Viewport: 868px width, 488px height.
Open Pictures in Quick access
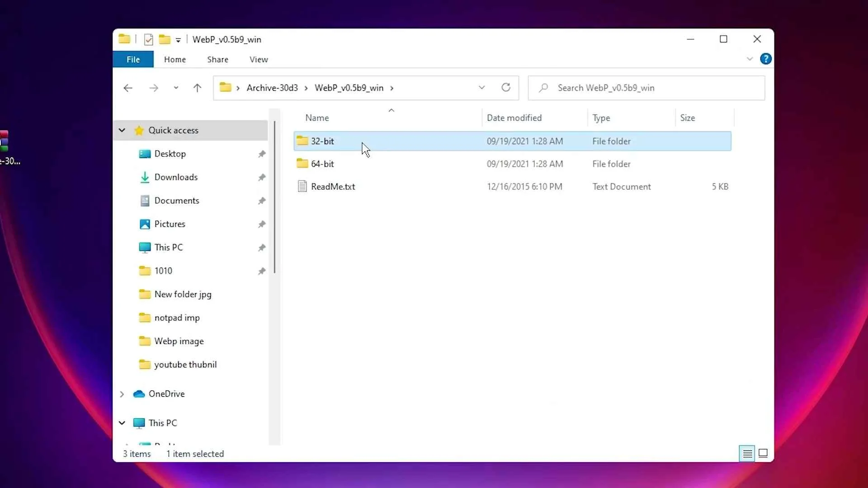[170, 224]
